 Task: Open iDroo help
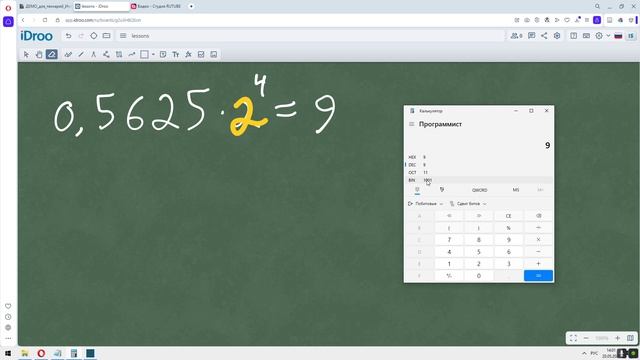(x=573, y=36)
